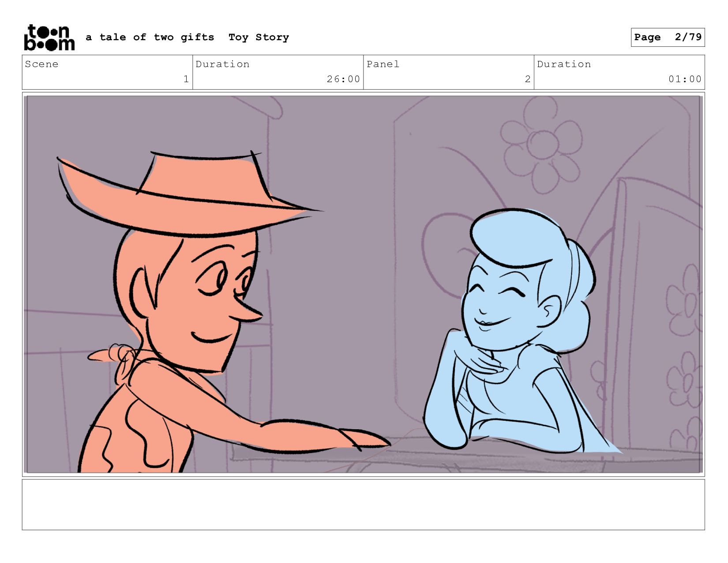Click the scene number value '1'
Image resolution: width=728 pixels, height=563 pixels.
pyautogui.click(x=186, y=79)
